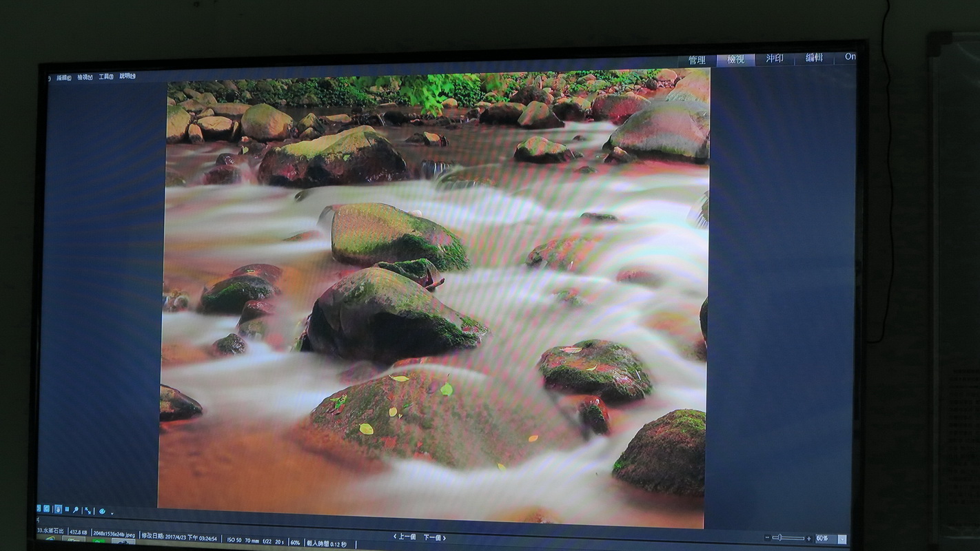Switch to the 管理 (Manage) mode tab
Viewport: 980px width, 551px height.
[x=697, y=60]
